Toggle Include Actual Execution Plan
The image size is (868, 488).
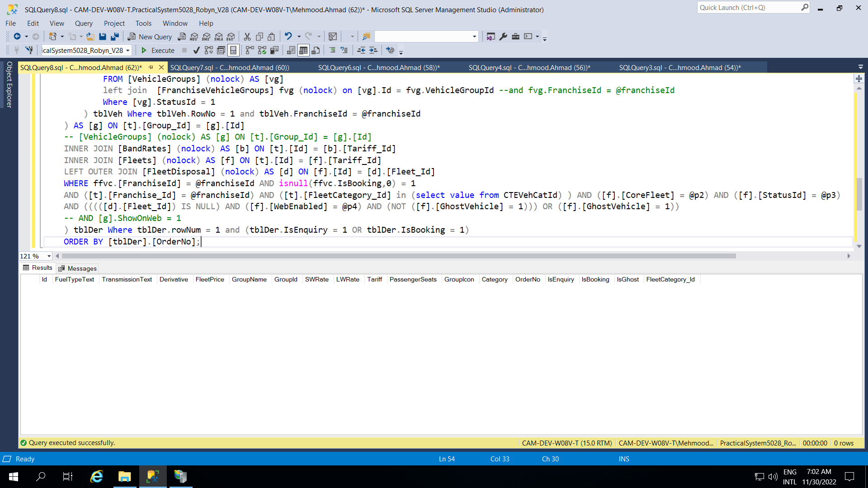[x=250, y=50]
